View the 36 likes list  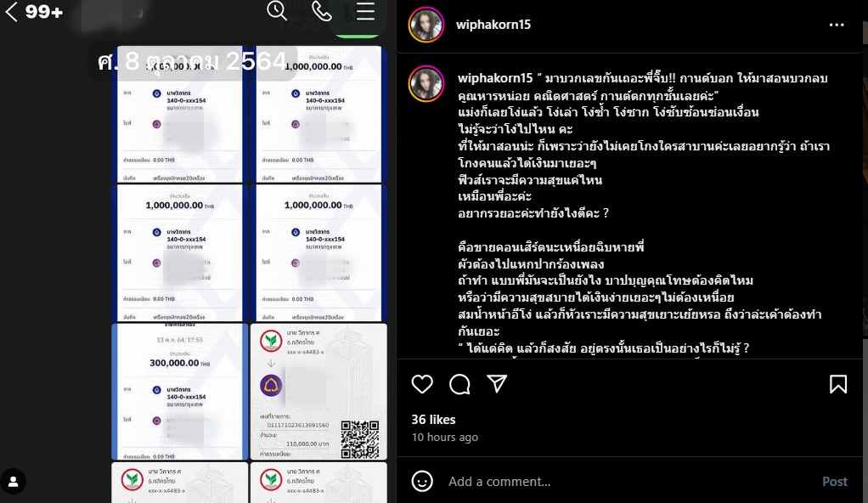[x=433, y=420]
